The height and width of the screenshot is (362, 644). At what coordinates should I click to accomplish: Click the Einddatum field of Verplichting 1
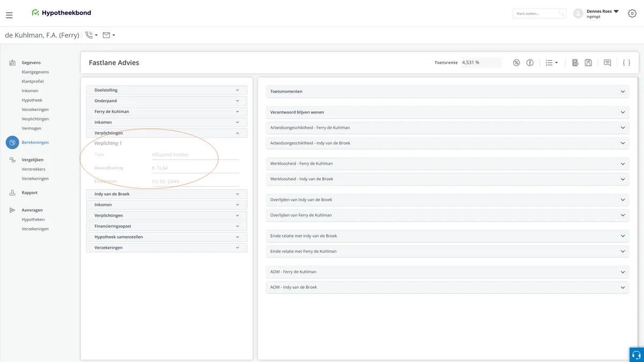click(x=195, y=182)
